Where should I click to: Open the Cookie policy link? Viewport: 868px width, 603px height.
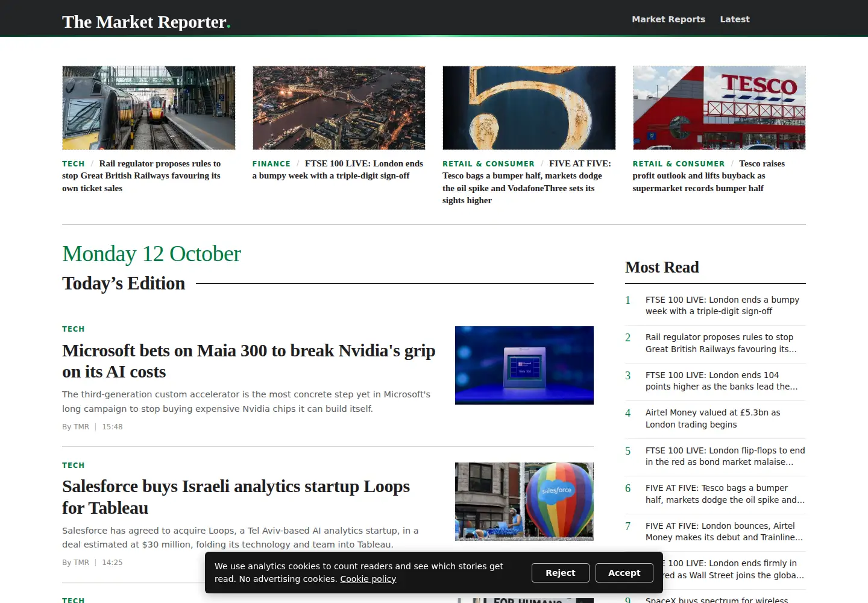point(368,579)
